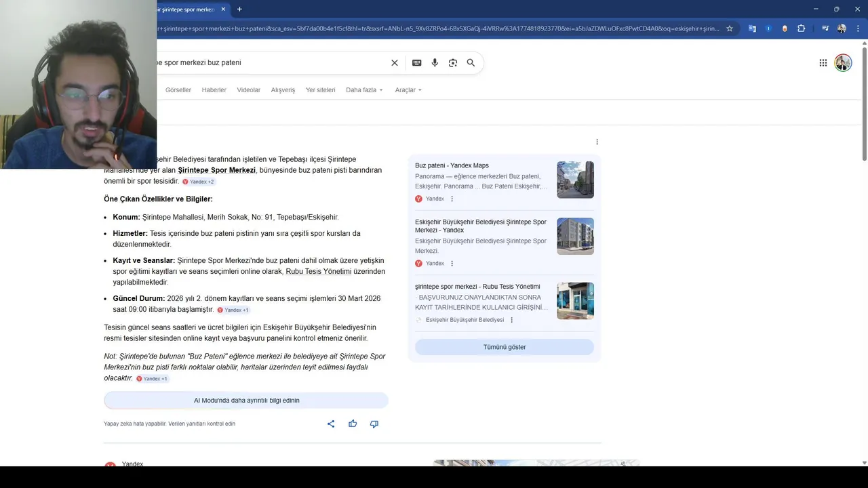Give thumbs up to the AI answer
Viewport: 868px width, 488px height.
coord(353,424)
